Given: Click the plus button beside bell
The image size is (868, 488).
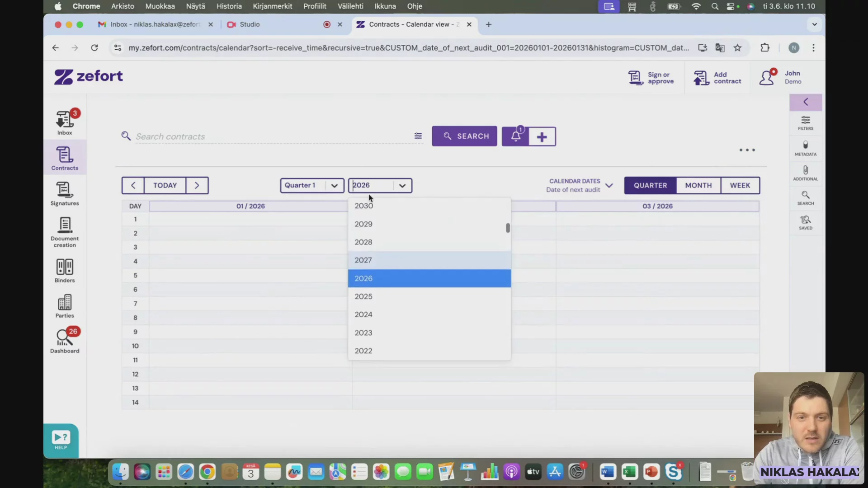Looking at the screenshot, I should point(542,136).
